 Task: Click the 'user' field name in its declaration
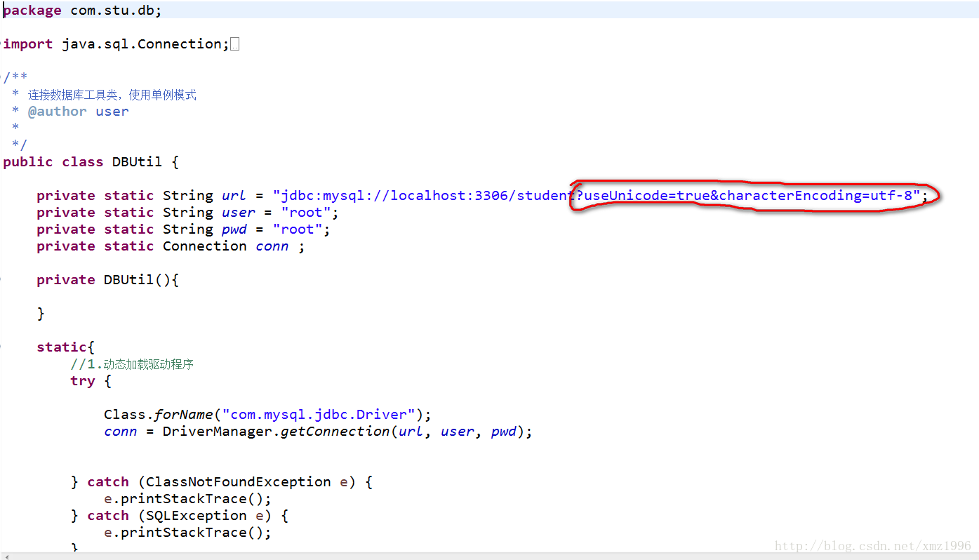click(239, 213)
